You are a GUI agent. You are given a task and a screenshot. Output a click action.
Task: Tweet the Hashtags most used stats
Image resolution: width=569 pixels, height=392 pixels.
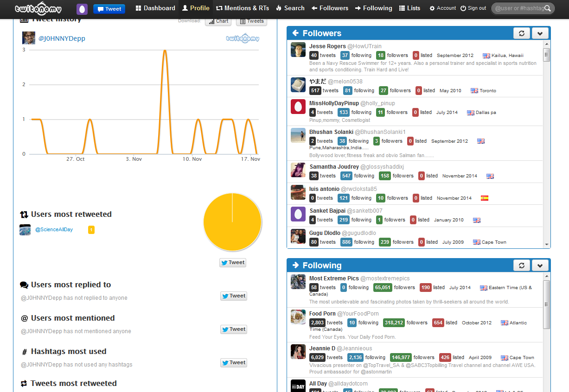point(234,363)
